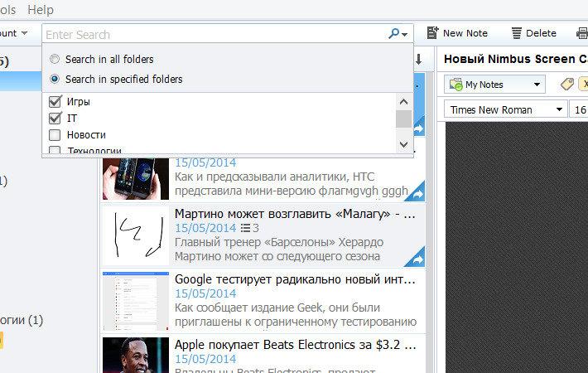The width and height of the screenshot is (588, 373).
Task: Click the sort direction down arrow
Action: 419,60
